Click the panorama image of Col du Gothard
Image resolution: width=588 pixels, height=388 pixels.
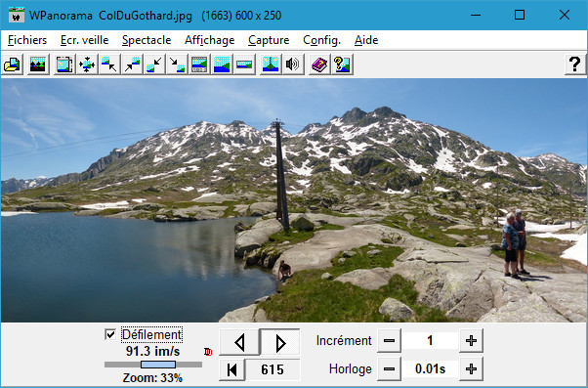click(x=294, y=200)
